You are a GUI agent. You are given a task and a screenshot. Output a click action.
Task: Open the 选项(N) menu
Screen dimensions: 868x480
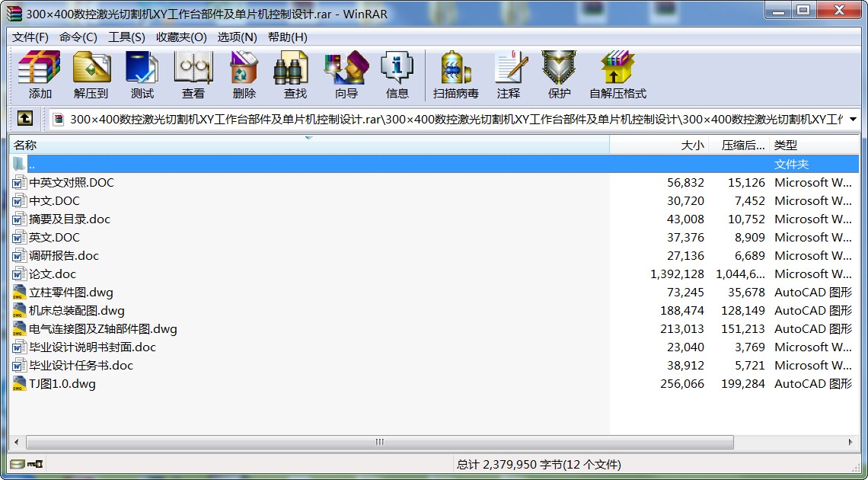click(237, 37)
